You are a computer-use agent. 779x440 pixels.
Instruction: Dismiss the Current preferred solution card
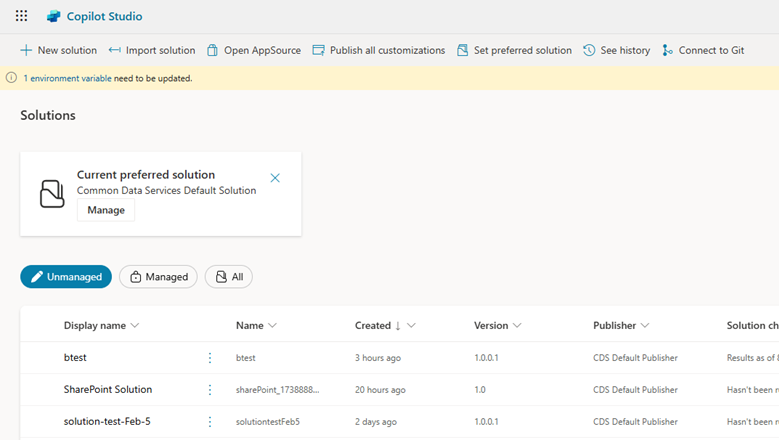pyautogui.click(x=275, y=178)
